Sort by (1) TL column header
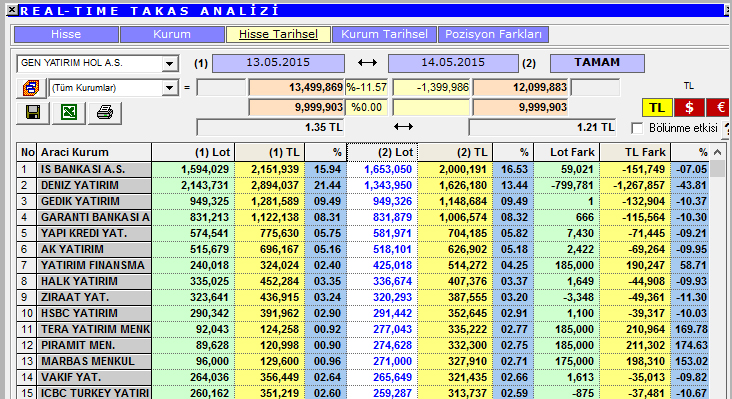The image size is (732, 399). pos(270,152)
